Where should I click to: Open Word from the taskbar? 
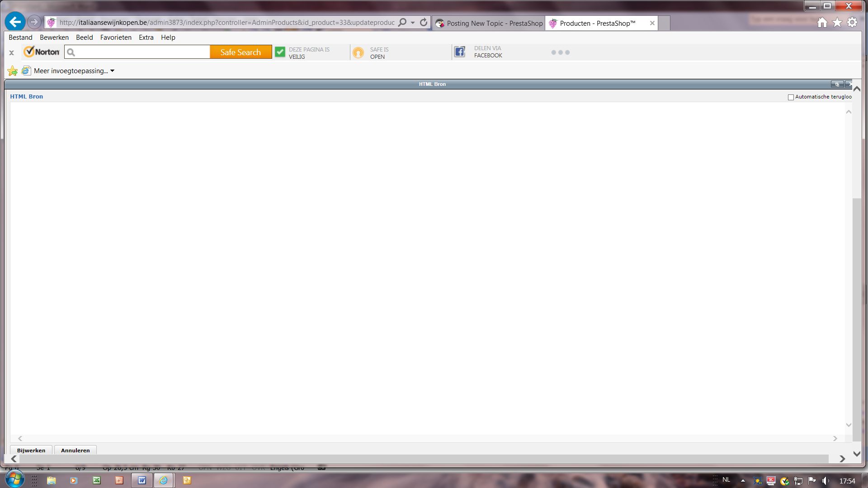point(142,480)
